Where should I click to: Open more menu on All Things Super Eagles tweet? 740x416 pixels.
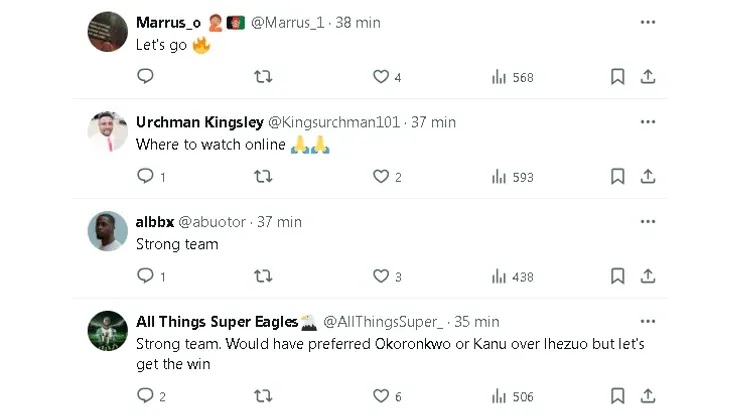[648, 322]
